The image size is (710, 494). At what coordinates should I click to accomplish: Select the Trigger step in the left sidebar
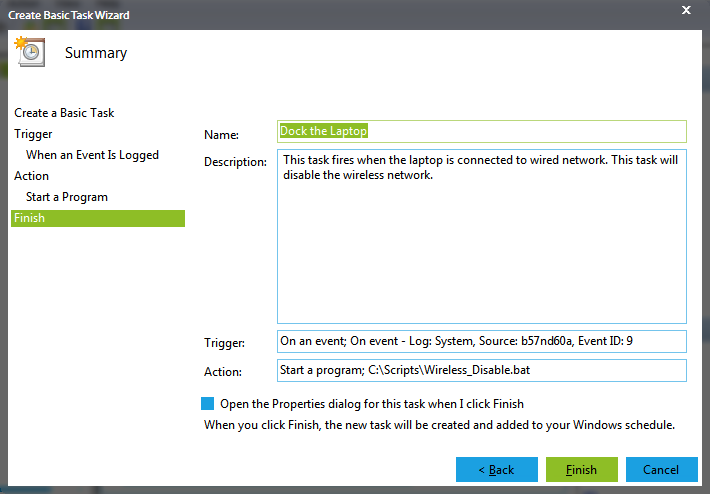point(33,134)
